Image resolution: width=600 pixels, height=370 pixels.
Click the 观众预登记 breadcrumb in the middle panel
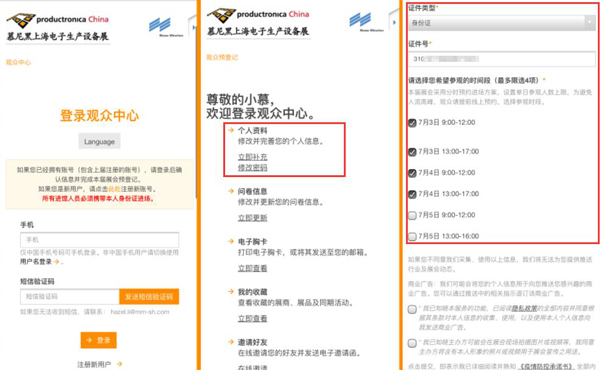(x=222, y=57)
